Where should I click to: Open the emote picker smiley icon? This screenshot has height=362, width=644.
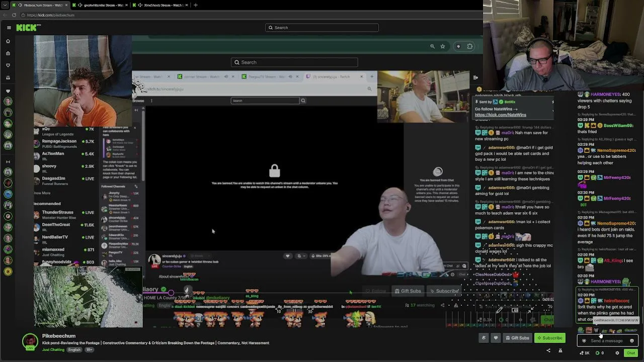pos(632,341)
